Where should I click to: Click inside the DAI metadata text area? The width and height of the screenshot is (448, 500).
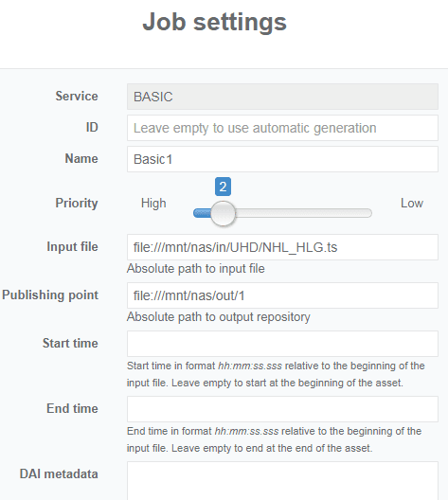click(282, 481)
